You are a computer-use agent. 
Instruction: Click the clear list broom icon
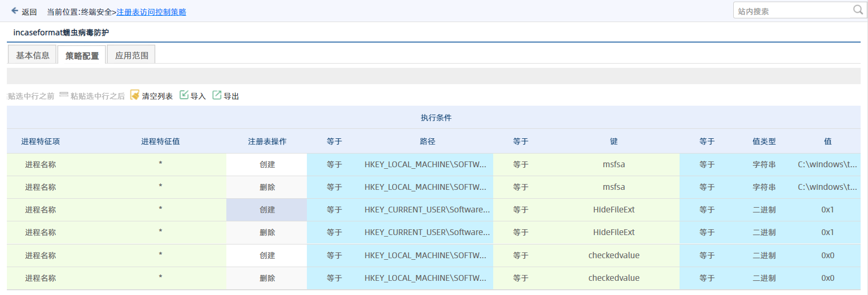click(135, 95)
